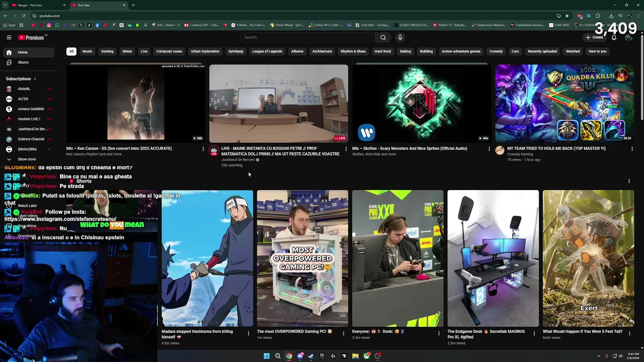
Task: Open the Windows Start menu
Action: coord(267,356)
